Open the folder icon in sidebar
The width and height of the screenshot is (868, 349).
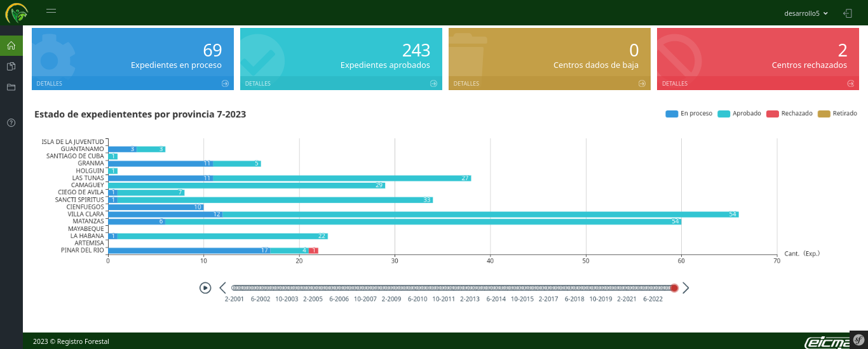point(11,88)
